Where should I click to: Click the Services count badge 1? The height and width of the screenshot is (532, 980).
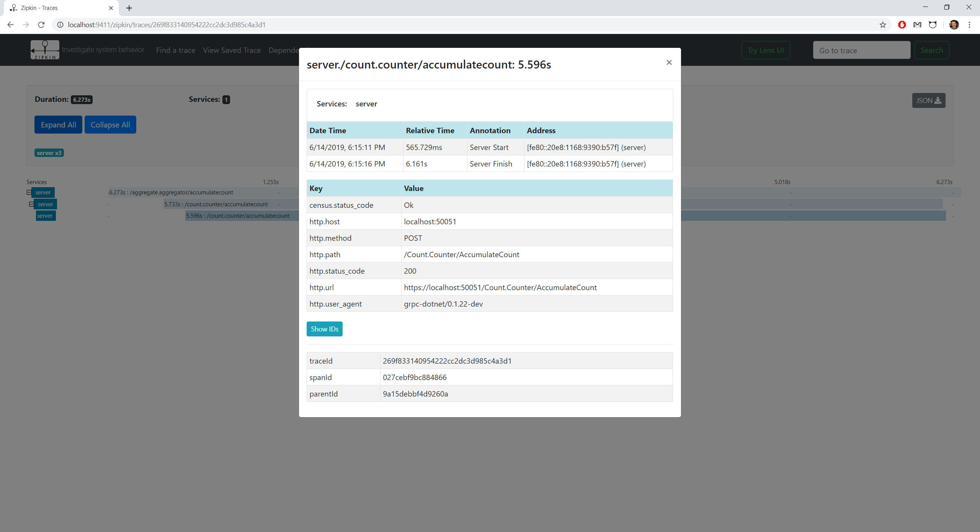pos(226,100)
